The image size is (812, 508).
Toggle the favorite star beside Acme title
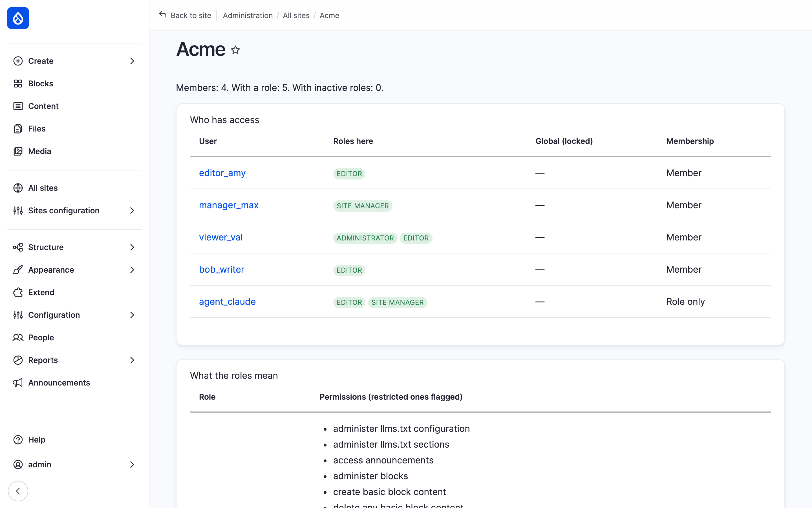(235, 50)
